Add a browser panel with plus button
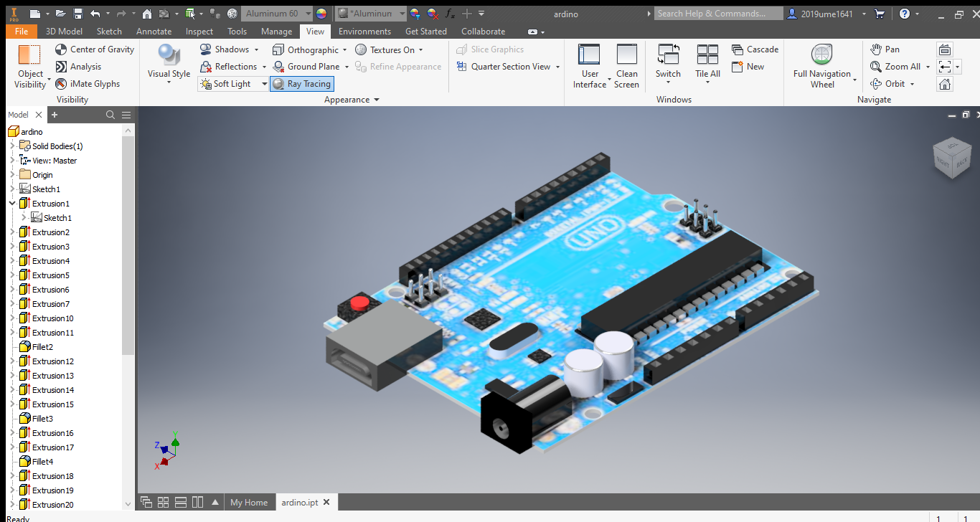980x522 pixels. pos(55,115)
